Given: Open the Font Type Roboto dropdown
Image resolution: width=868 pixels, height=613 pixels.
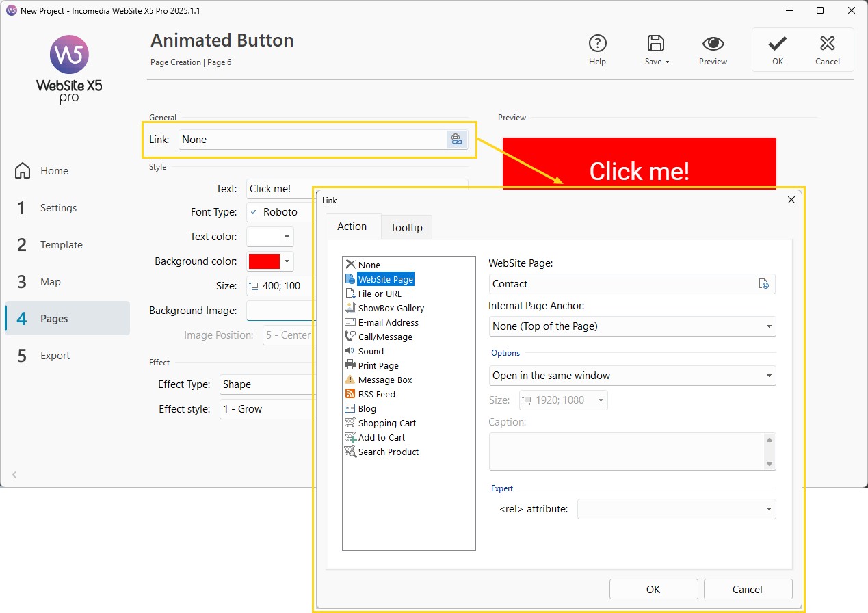Looking at the screenshot, I should point(280,212).
